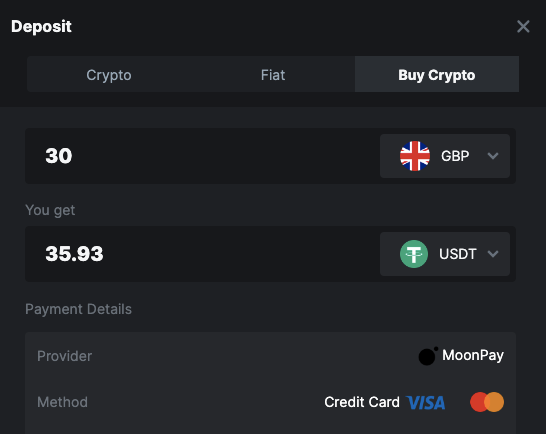Select the Credit Card method text
The width and height of the screenshot is (546, 434).
coord(362,402)
